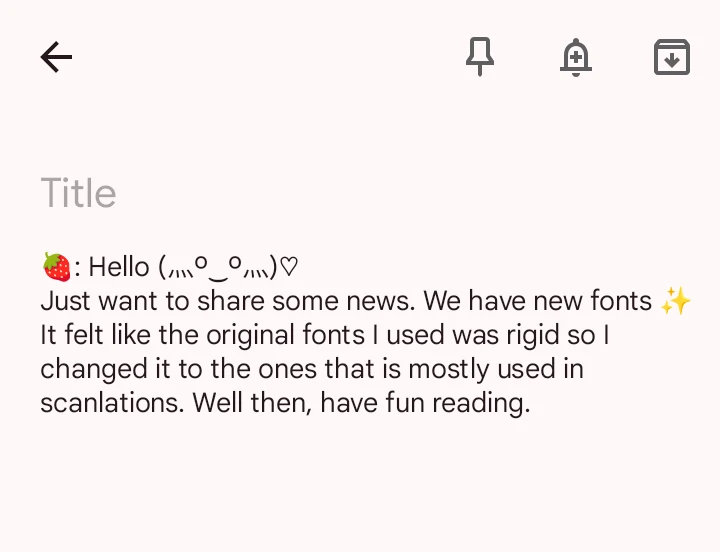The height and width of the screenshot is (552, 720).
Task: Click the heart symbol after the kaomoji
Action: 288,267
